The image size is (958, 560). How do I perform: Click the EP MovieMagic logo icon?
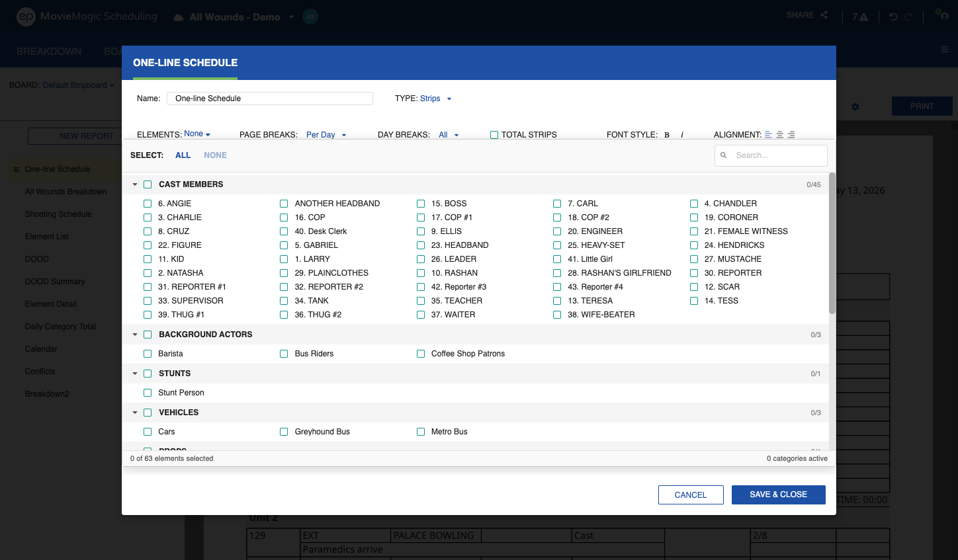click(26, 17)
